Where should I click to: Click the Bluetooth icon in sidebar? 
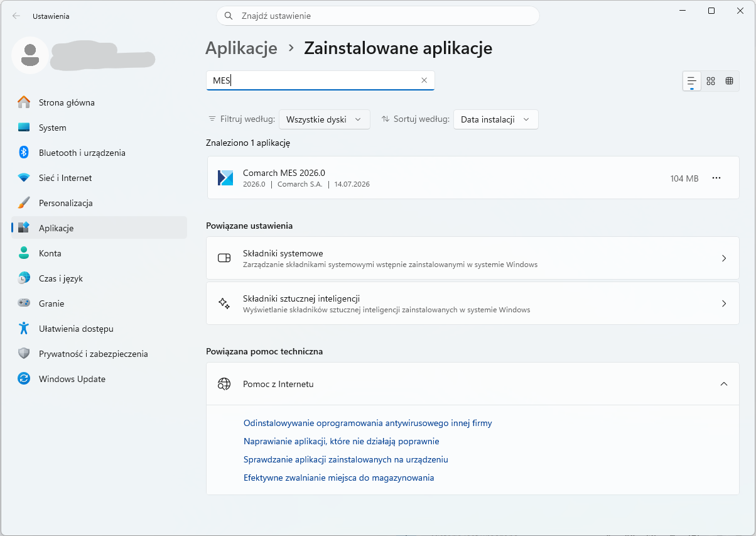tap(24, 153)
